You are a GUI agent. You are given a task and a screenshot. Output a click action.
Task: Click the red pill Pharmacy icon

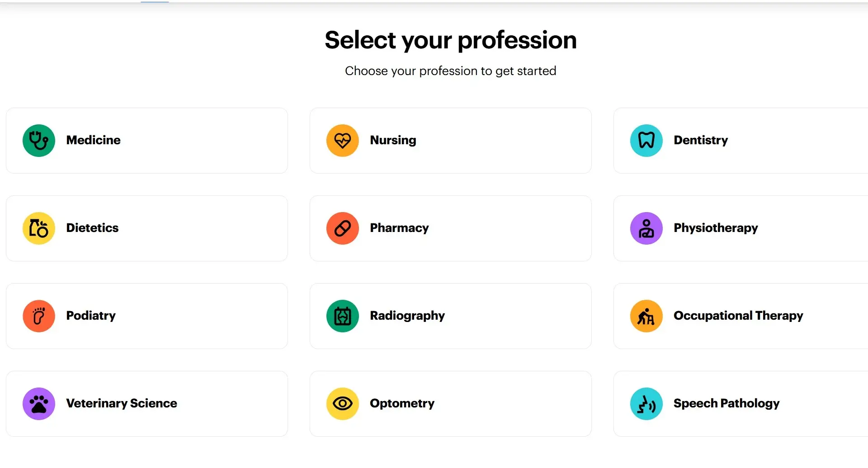[343, 228]
